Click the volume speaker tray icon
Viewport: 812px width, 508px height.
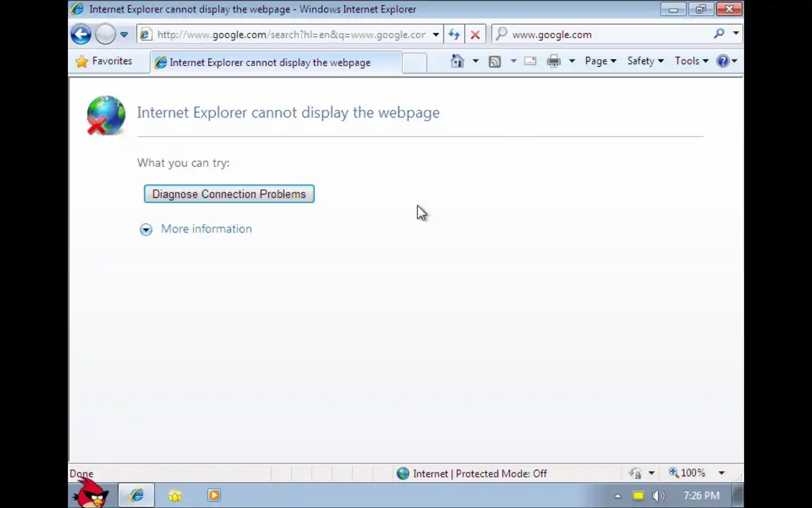point(658,496)
